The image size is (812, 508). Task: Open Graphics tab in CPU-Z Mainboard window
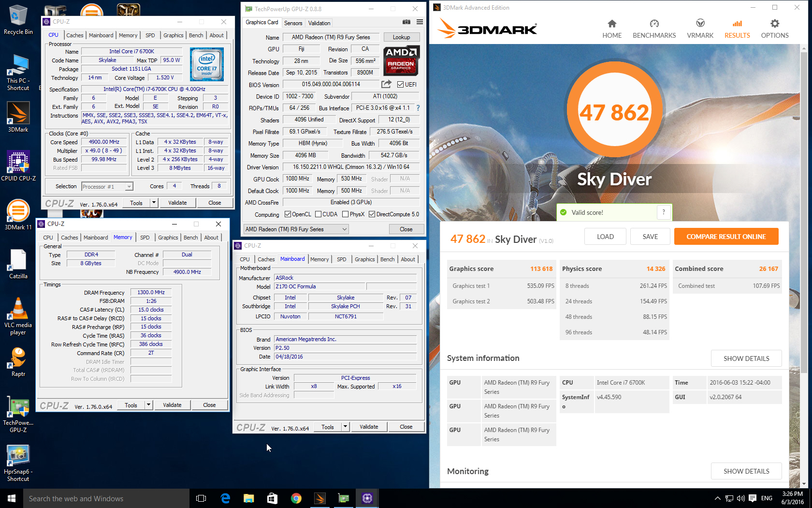[x=364, y=259]
